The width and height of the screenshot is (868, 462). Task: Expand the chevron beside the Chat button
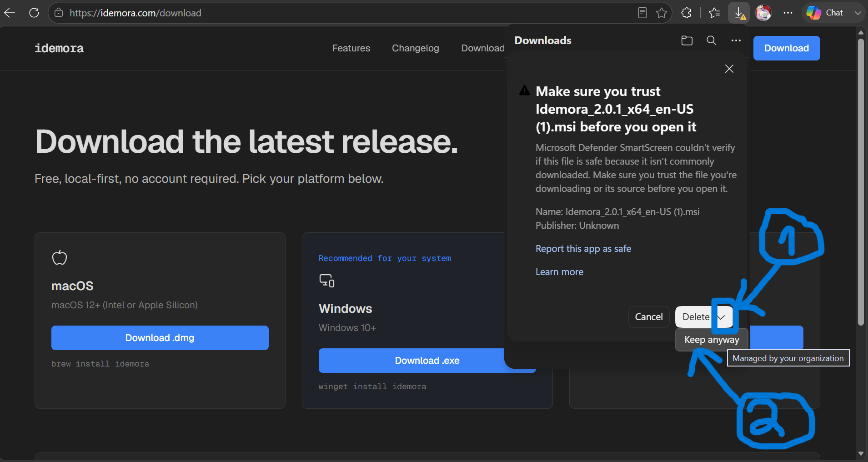click(858, 13)
